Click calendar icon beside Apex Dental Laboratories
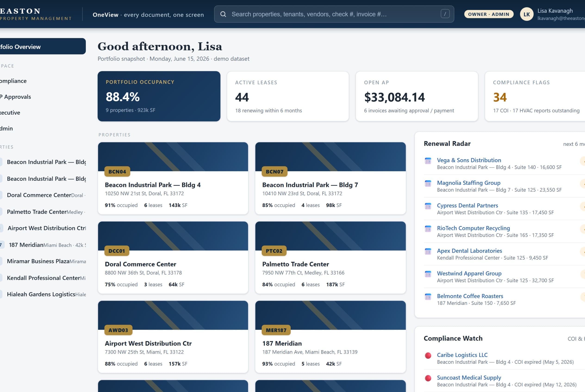The height and width of the screenshot is (392, 585). 428,251
